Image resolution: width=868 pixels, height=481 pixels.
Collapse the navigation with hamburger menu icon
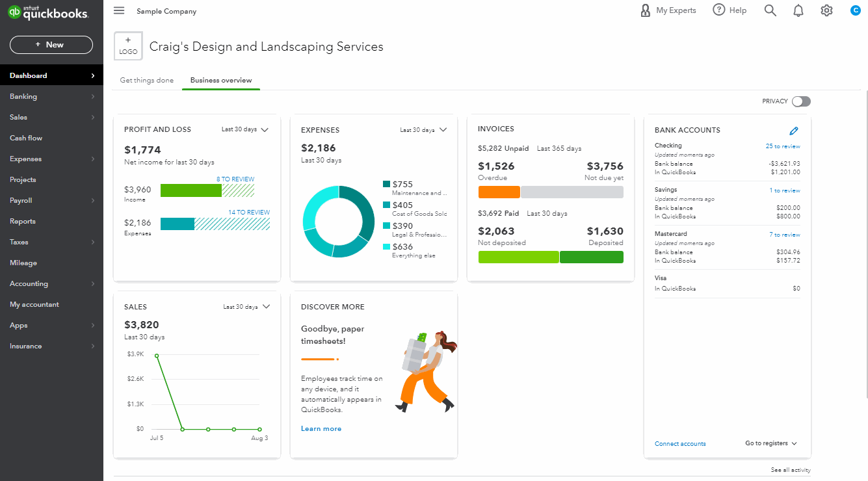[118, 10]
